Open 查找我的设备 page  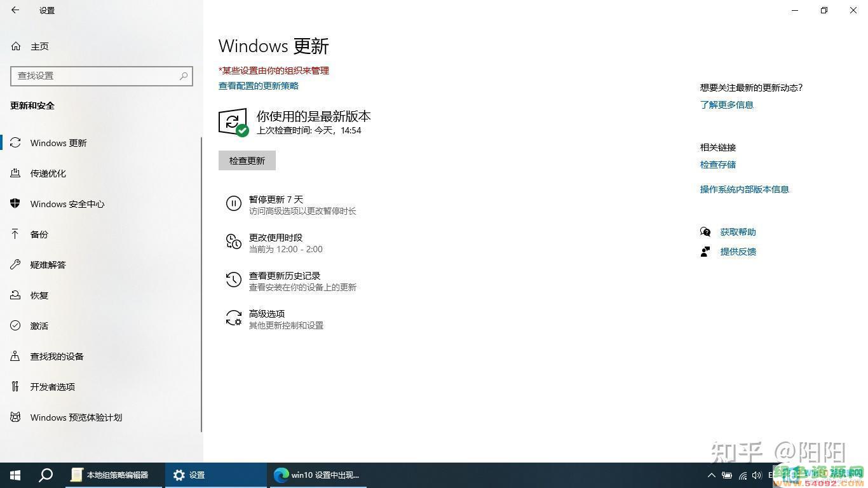click(x=102, y=356)
